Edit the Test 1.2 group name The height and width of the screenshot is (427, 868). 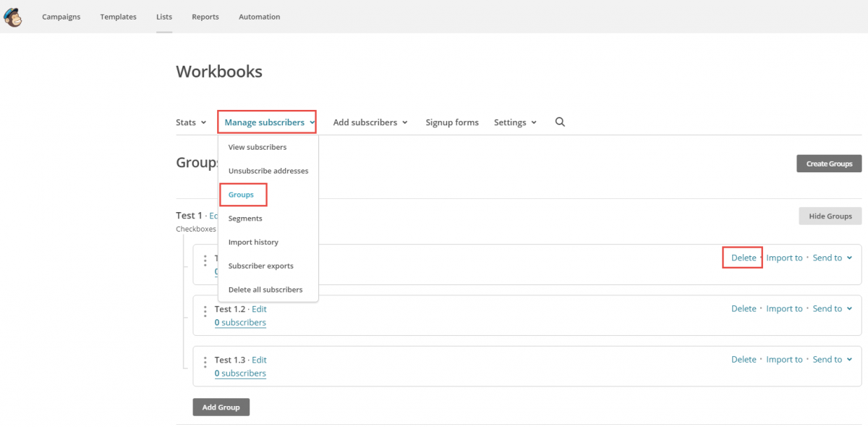(259, 309)
